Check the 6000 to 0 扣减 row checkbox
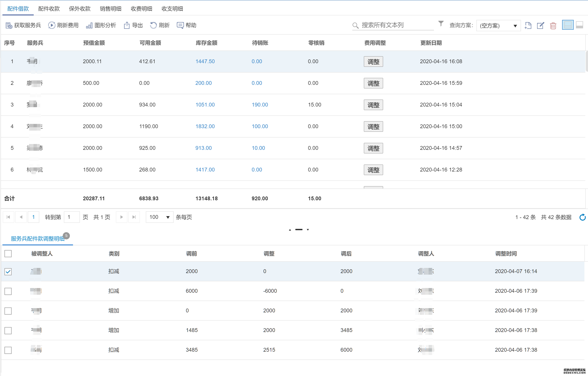Screen dimensions: 588x376 [8, 291]
